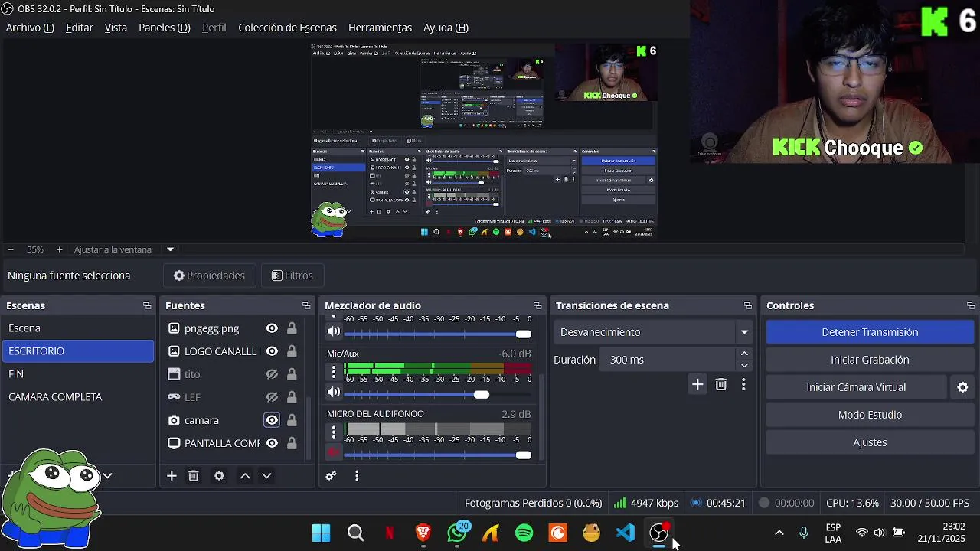
Task: Show the LEF source
Action: point(272,397)
